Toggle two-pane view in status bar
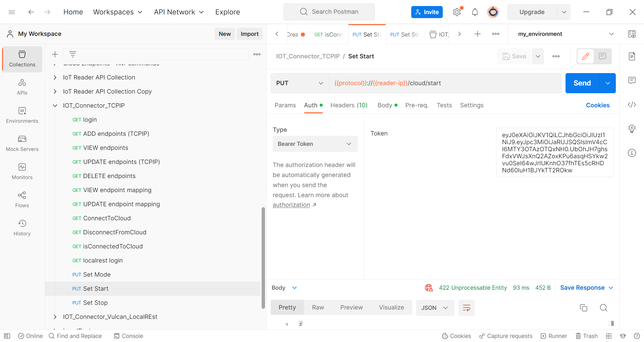Screen dimensions: 644x342 click(x=609, y=336)
